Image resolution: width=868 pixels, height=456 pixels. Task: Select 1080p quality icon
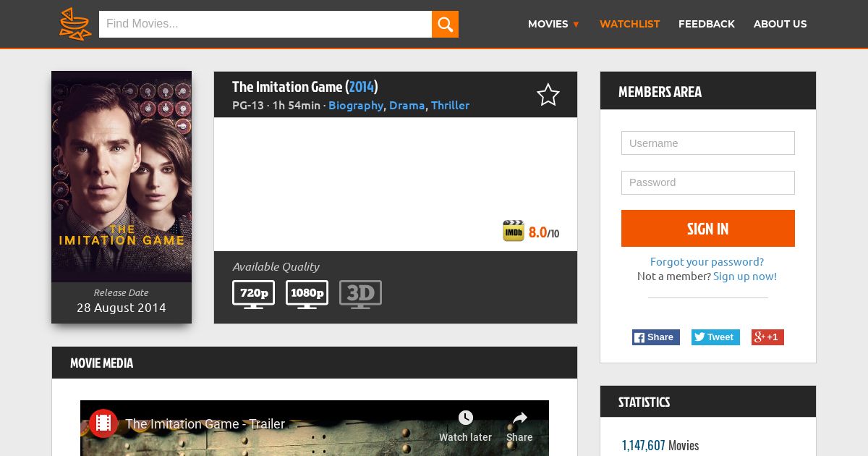pyautogui.click(x=307, y=295)
